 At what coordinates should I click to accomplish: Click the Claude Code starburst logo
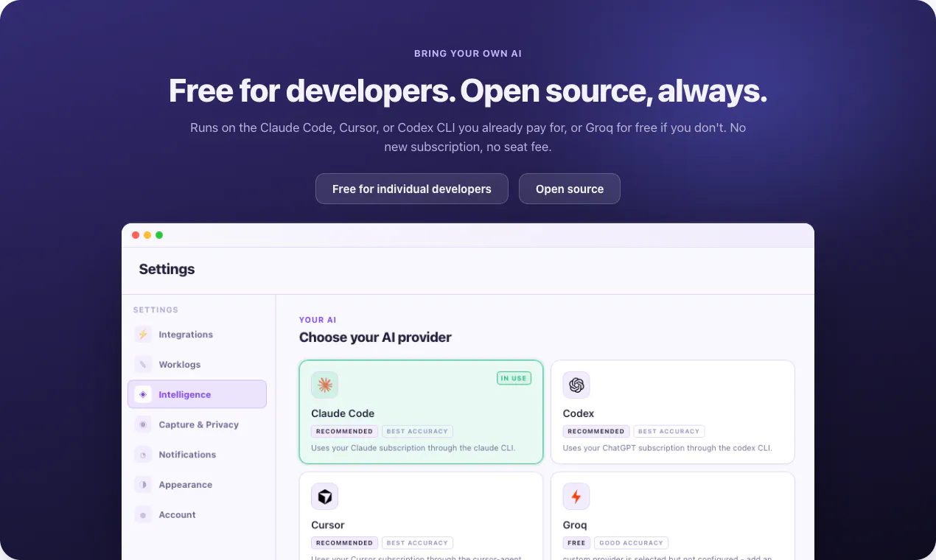[x=324, y=385]
